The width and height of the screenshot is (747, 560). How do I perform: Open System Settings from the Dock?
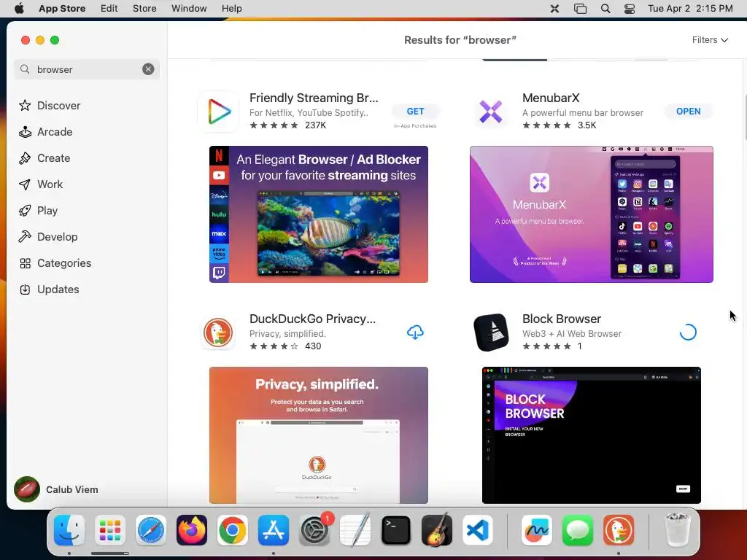click(x=314, y=531)
